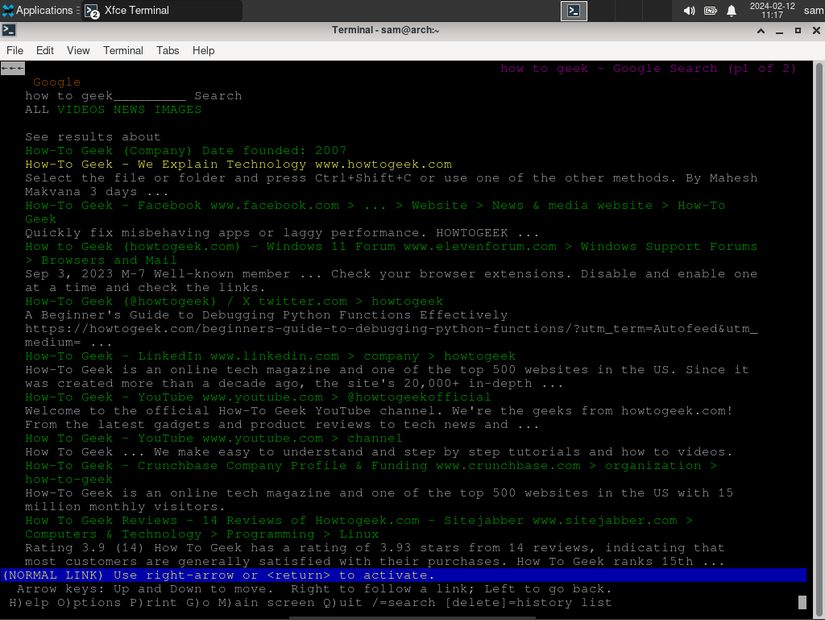Select the ALL results filter
Image resolution: width=825 pixels, height=620 pixels.
[37, 109]
